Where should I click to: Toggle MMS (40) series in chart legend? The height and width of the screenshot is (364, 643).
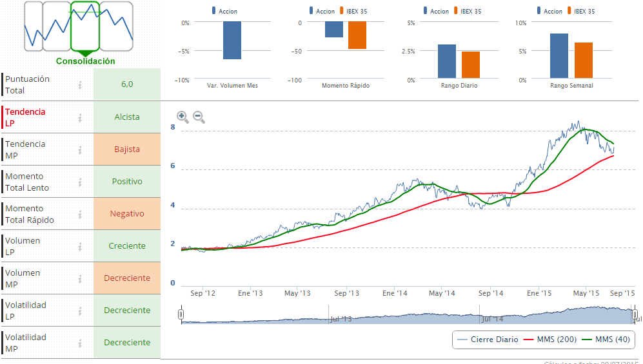(x=606, y=340)
